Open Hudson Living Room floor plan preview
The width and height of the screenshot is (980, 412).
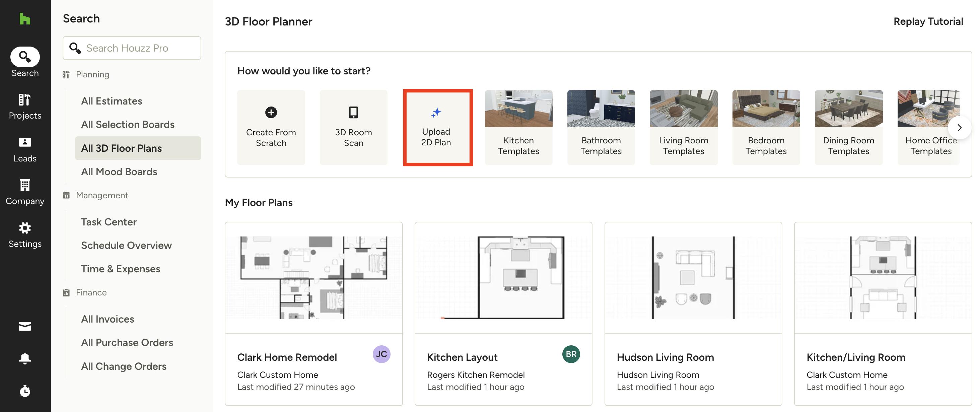click(x=693, y=278)
